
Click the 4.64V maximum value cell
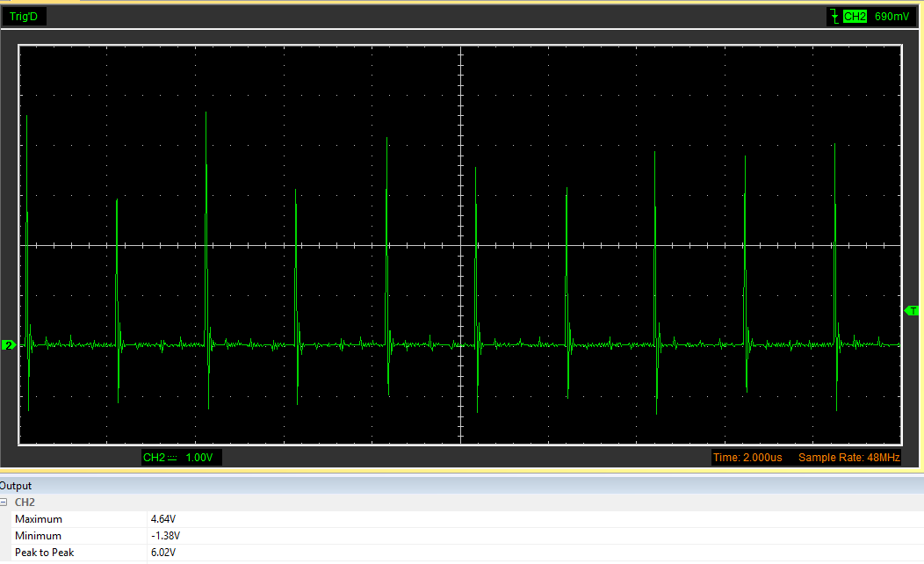pyautogui.click(x=163, y=519)
